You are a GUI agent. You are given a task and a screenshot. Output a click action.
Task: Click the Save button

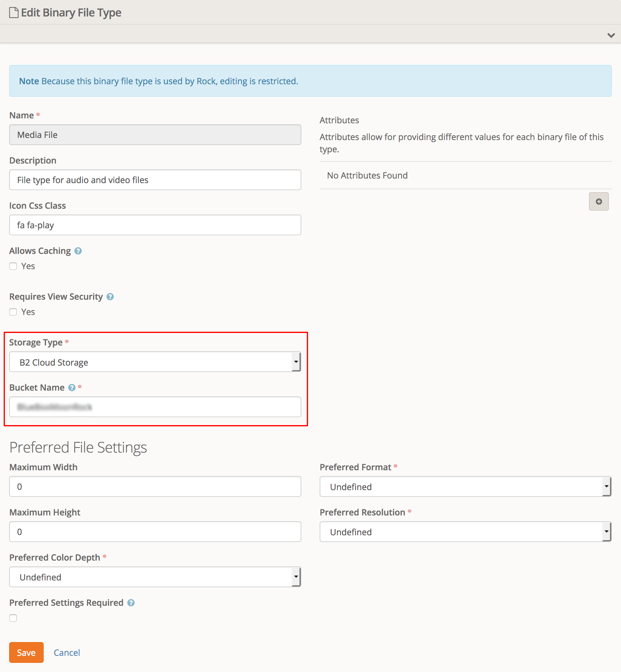click(26, 652)
